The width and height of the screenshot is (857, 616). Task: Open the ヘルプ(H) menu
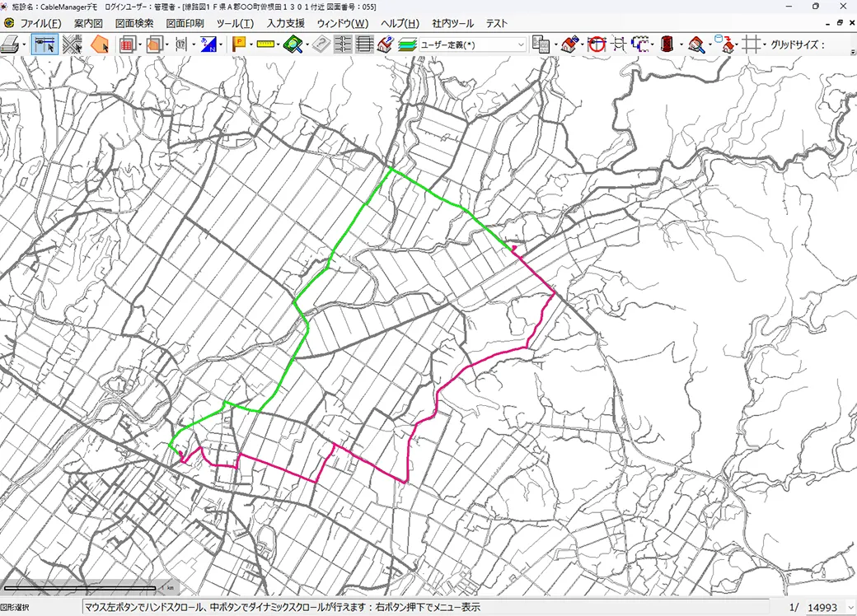click(x=400, y=24)
